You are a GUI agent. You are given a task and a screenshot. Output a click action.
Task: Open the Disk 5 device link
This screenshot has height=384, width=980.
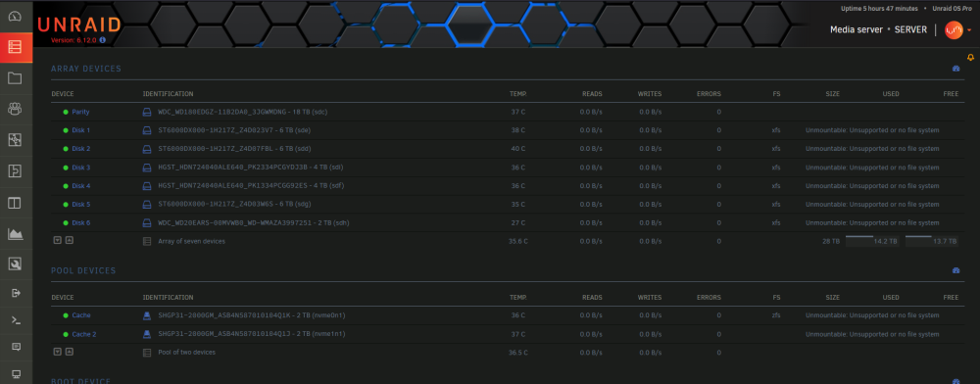pos(81,204)
